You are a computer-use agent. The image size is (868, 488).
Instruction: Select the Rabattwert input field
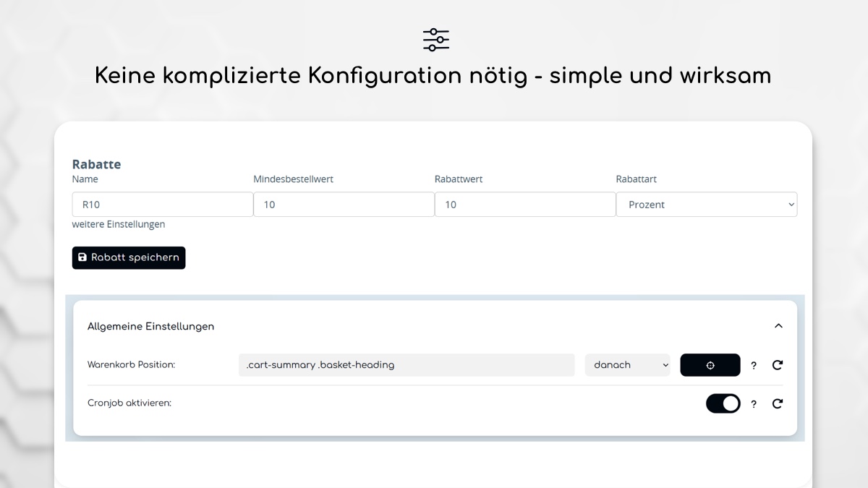[524, 205]
